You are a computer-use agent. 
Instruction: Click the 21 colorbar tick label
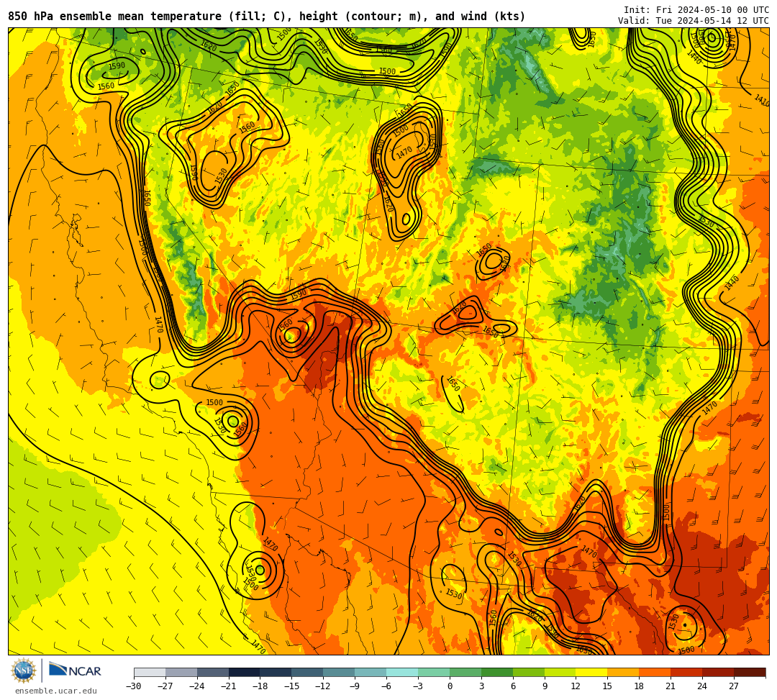click(x=671, y=686)
